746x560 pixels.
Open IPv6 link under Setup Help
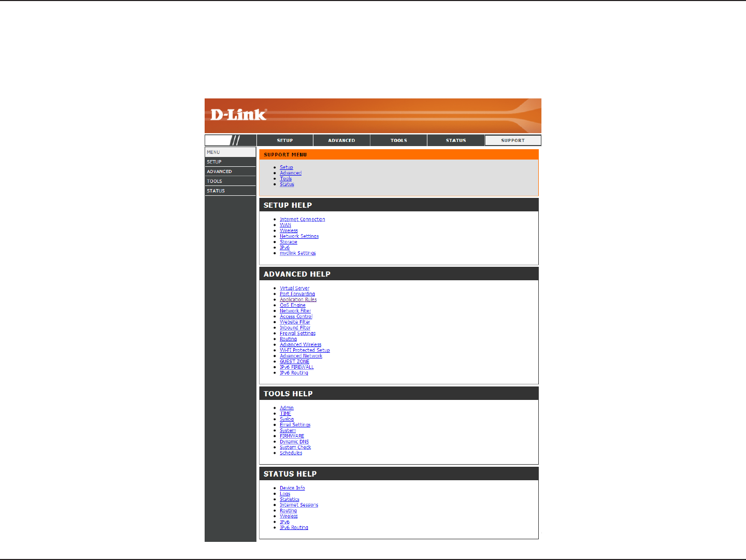click(285, 248)
